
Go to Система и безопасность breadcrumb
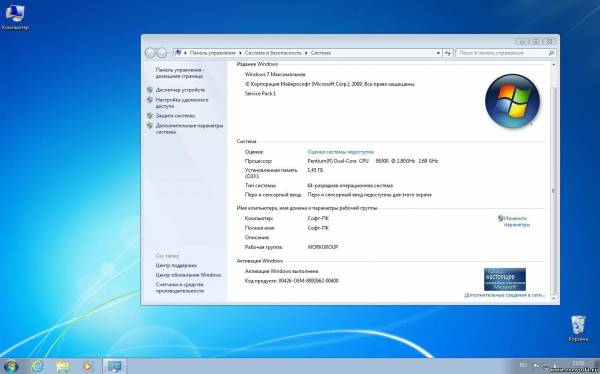click(x=273, y=53)
